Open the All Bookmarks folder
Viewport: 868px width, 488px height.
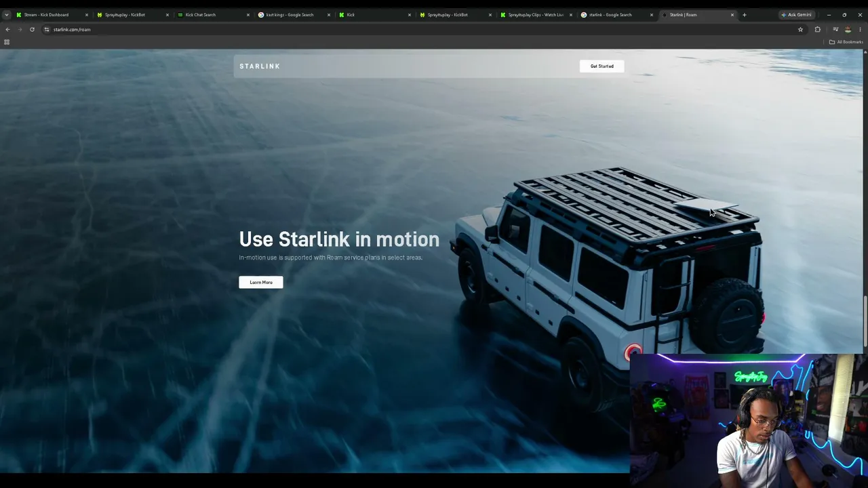click(846, 42)
